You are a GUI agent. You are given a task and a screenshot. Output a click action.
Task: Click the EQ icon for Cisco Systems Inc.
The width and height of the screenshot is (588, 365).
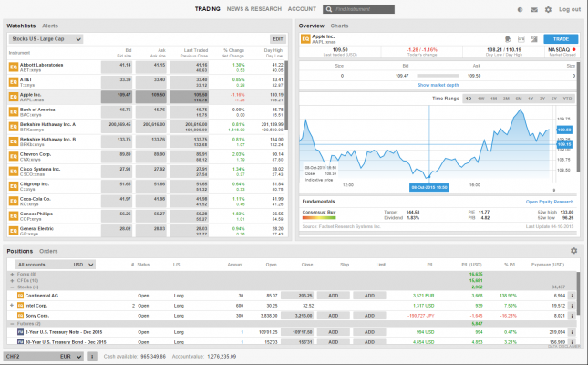pyautogui.click(x=14, y=172)
